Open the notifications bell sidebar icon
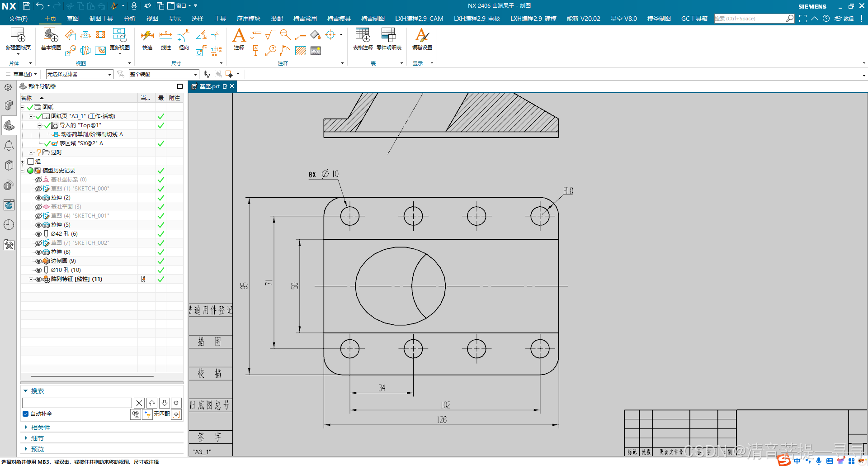The width and height of the screenshot is (868, 466). pyautogui.click(x=9, y=145)
